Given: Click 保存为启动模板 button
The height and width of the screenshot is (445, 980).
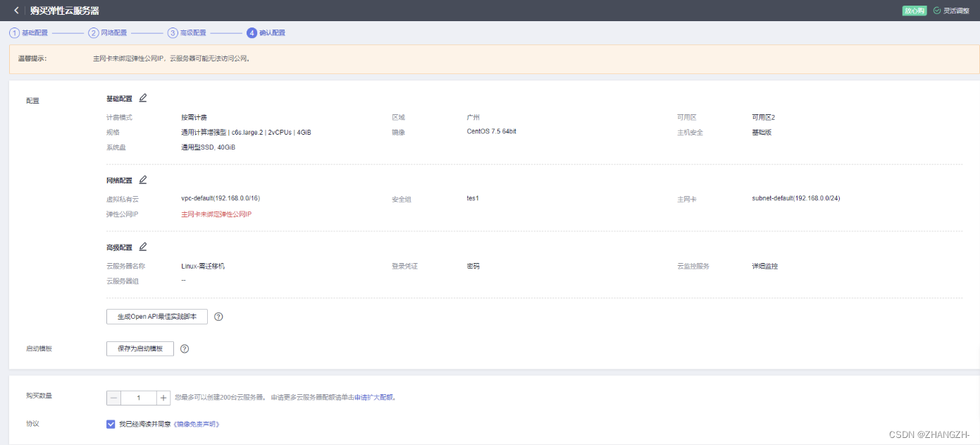Looking at the screenshot, I should [x=140, y=348].
